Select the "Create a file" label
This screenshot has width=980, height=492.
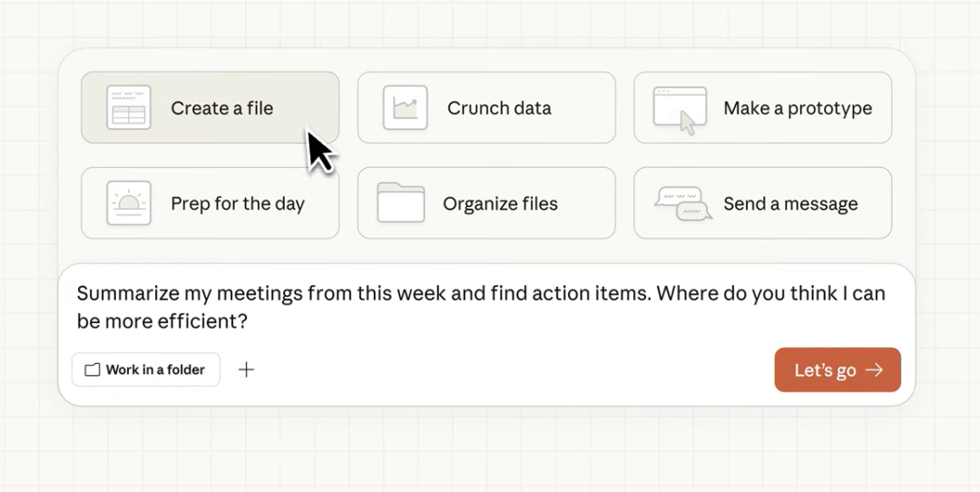tap(221, 108)
